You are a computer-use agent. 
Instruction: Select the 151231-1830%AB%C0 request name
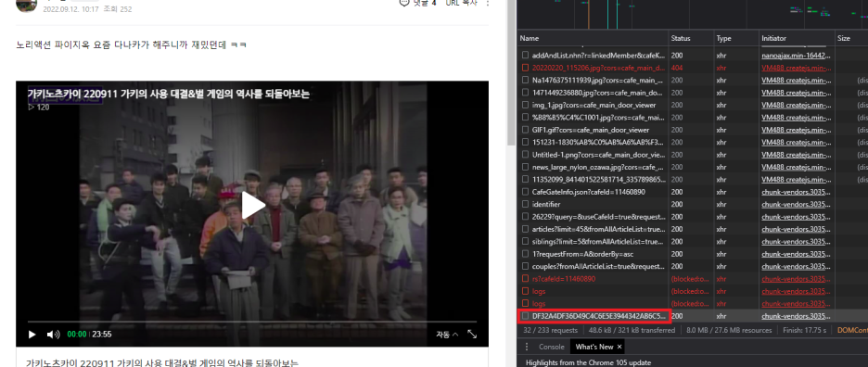click(x=598, y=143)
